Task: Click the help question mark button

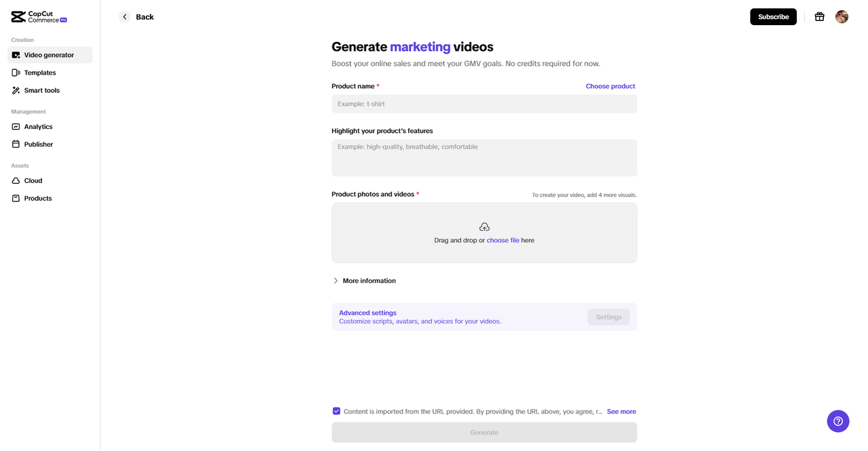Action: click(838, 421)
